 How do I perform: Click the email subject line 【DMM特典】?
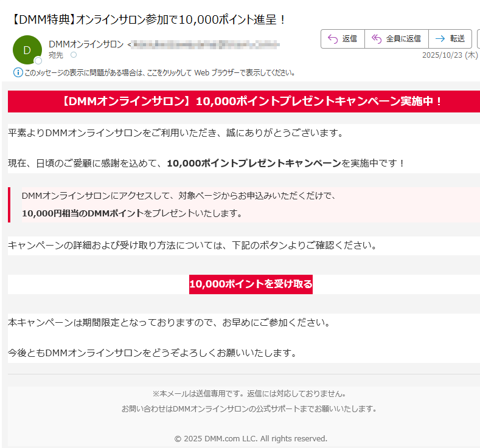pyautogui.click(x=148, y=20)
